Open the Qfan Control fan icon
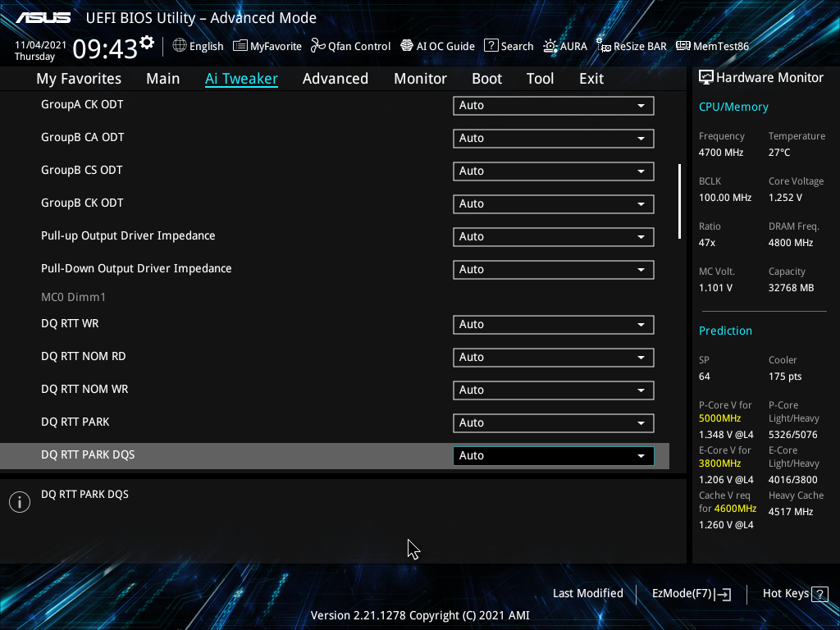Image resolution: width=840 pixels, height=630 pixels. 318,46
